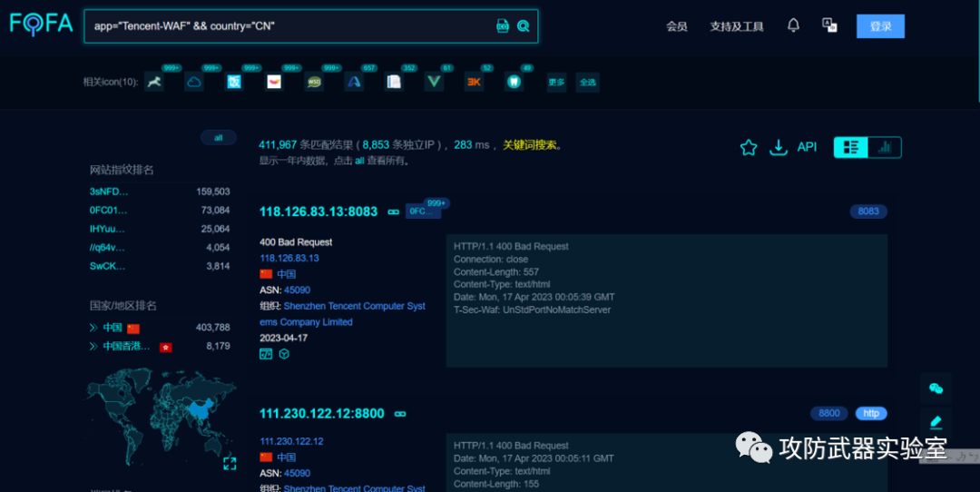Select the 饭 character related icon

click(234, 82)
